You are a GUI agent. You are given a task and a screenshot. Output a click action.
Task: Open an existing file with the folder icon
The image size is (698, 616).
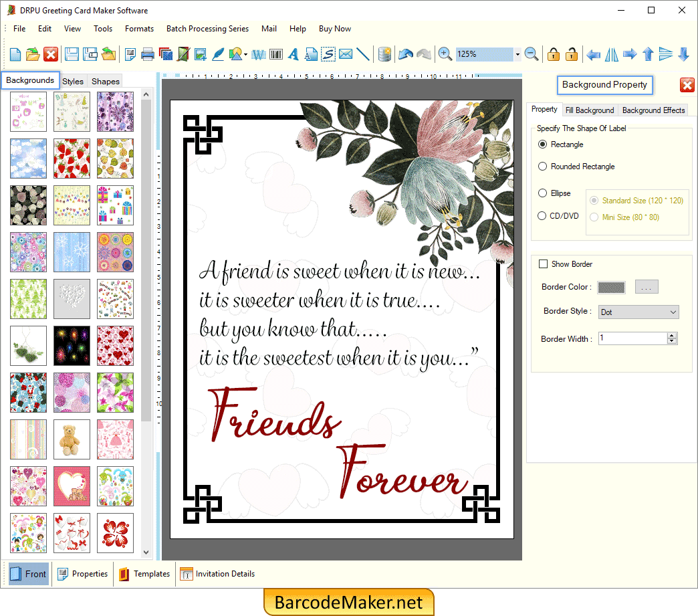pos(33,54)
